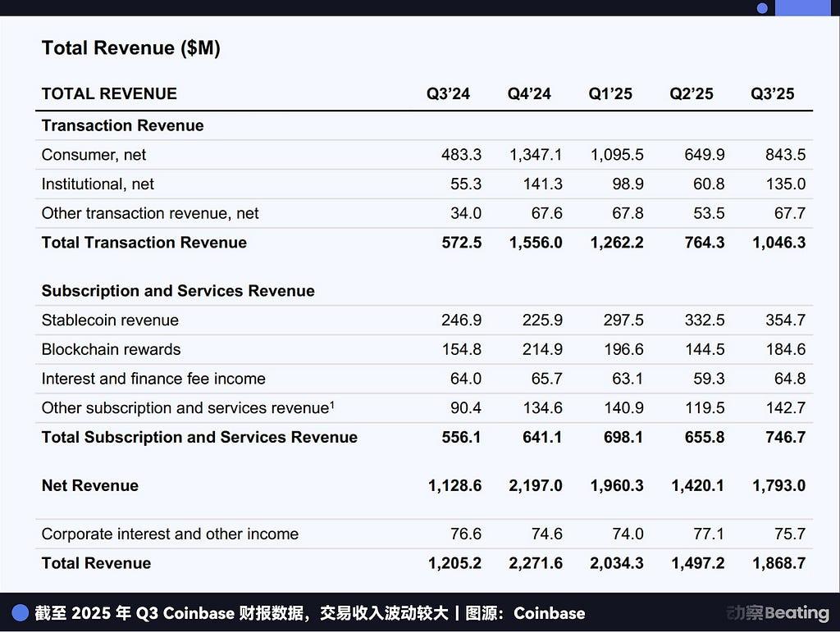
Task: Click the footnote on Other subscription and services revenue
Action: 331,403
